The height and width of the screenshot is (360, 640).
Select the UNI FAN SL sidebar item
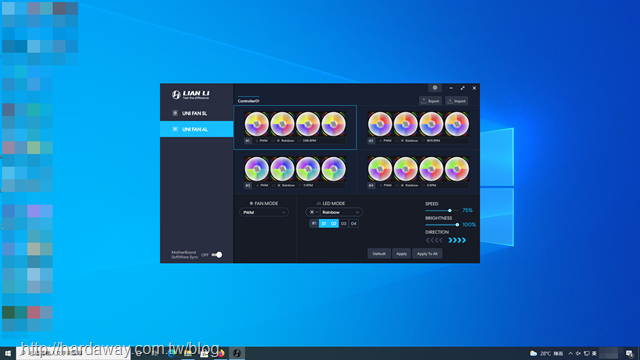coord(197,113)
